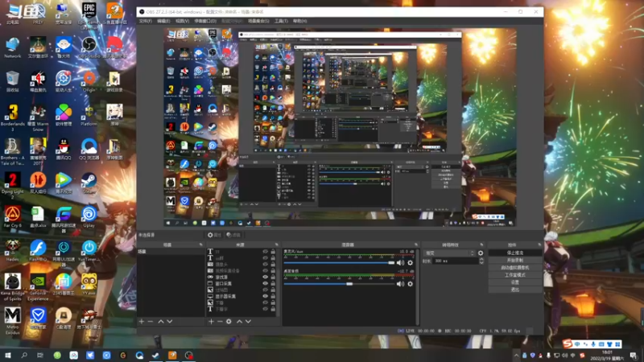Open the 帮助(H) menu
Viewport: 644px width, 362px height.
tap(299, 21)
